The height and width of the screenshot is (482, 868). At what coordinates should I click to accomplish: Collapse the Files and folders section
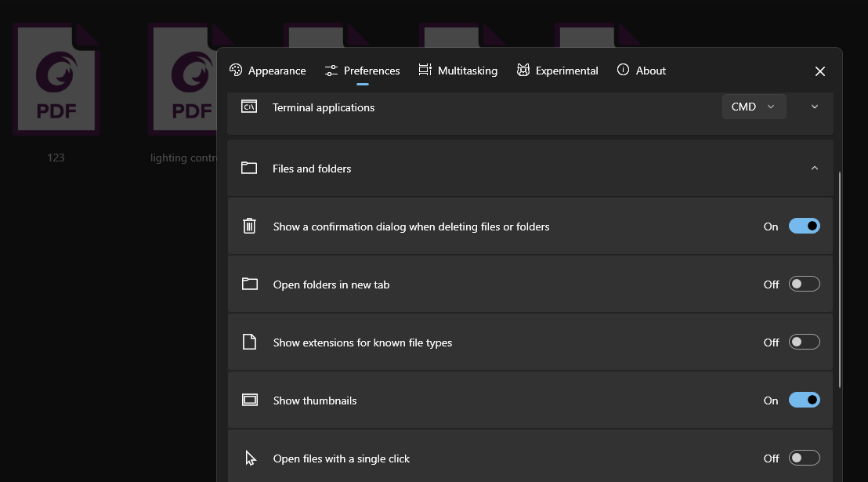814,168
